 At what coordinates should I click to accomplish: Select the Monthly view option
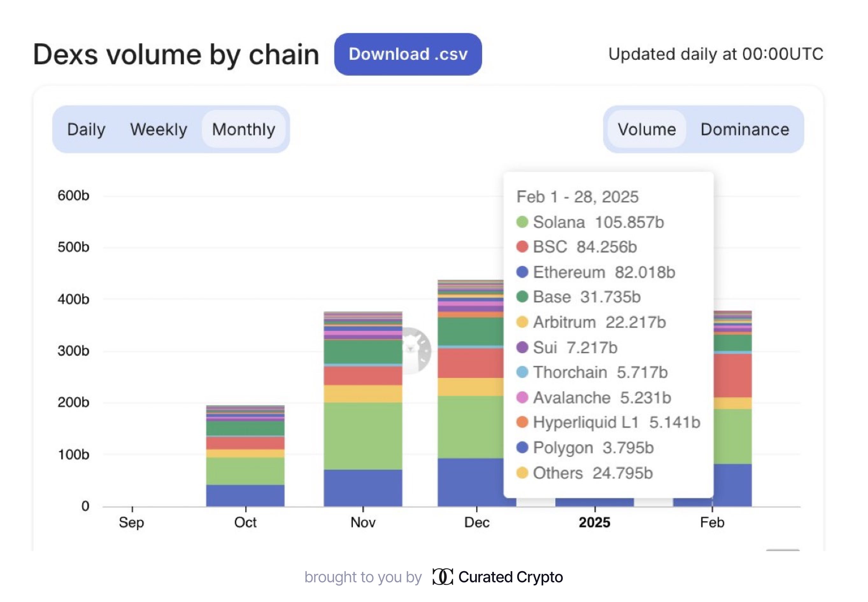pyautogui.click(x=243, y=129)
